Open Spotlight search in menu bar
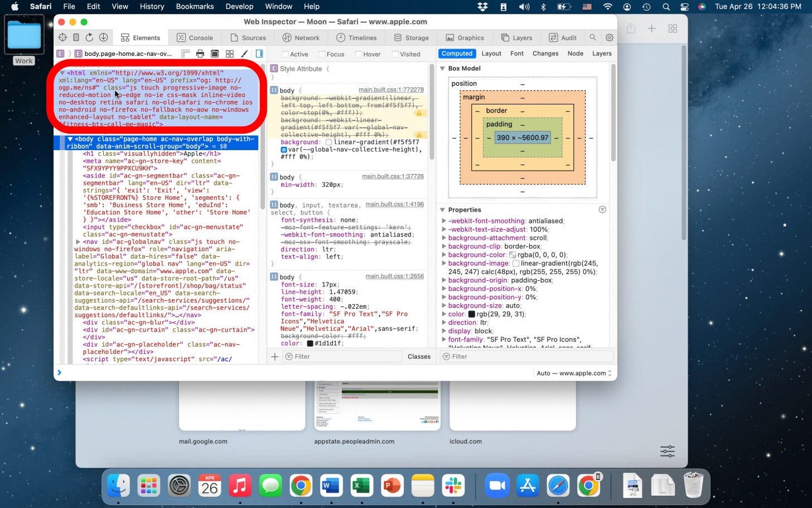 pos(666,7)
